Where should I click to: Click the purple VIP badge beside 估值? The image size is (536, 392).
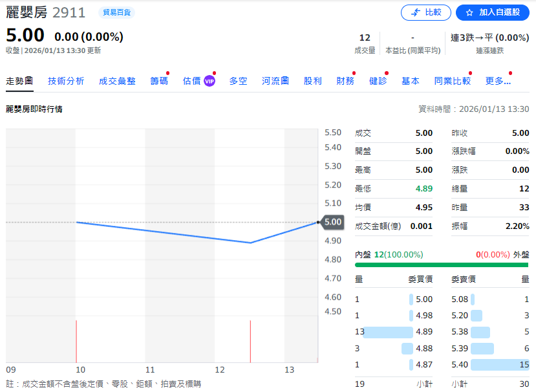click(x=209, y=81)
